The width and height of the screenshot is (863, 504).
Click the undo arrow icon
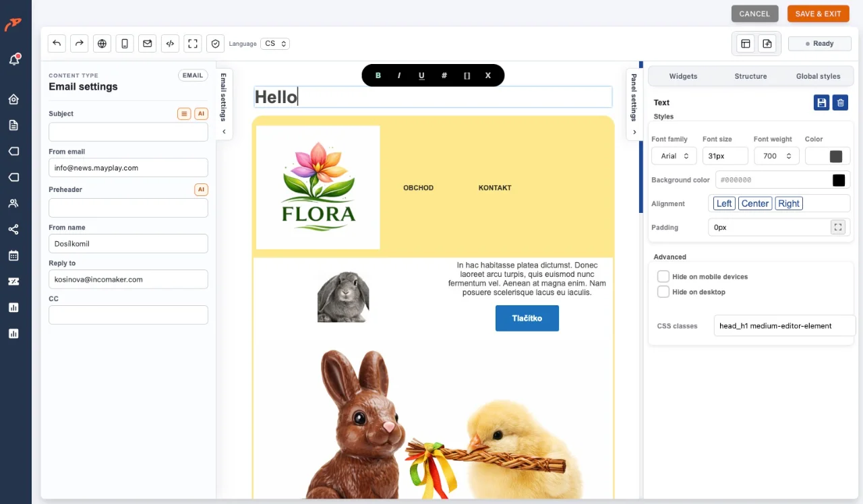pos(57,44)
